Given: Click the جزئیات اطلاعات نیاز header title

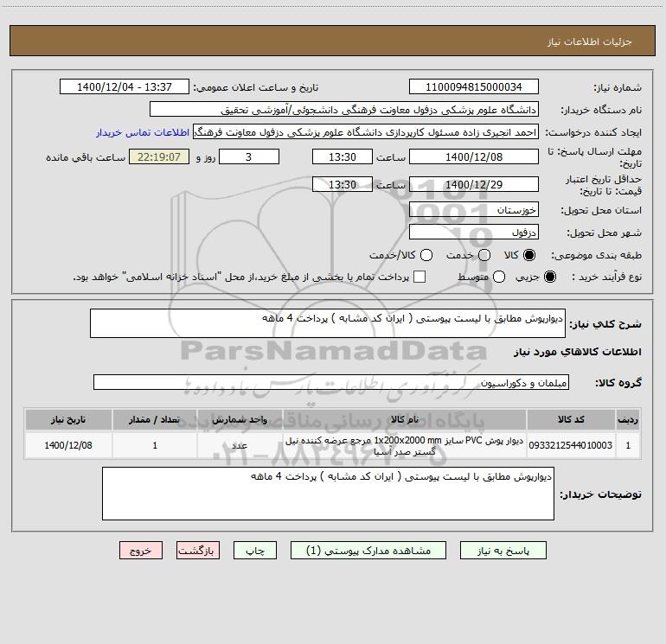Looking at the screenshot, I should pos(590,41).
